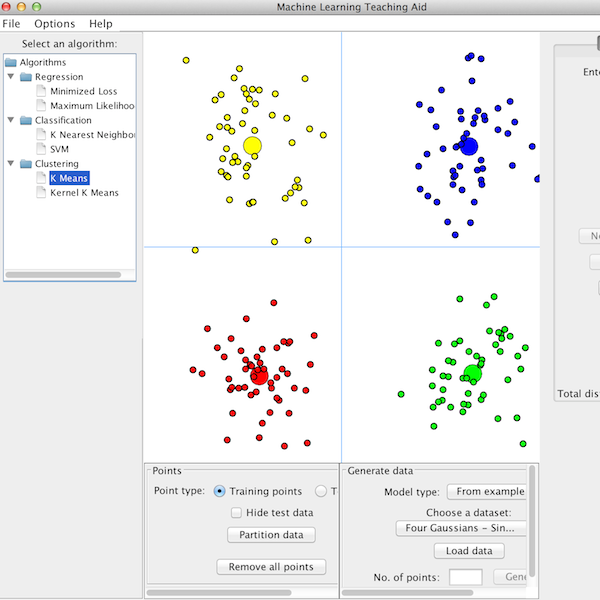
Task: Click the SVM document icon
Action: (x=41, y=149)
